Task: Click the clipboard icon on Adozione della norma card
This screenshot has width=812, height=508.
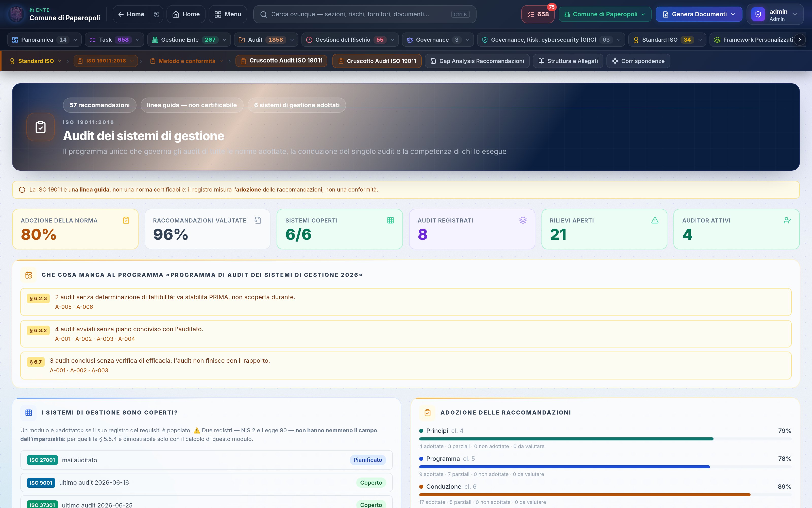Action: pyautogui.click(x=126, y=220)
